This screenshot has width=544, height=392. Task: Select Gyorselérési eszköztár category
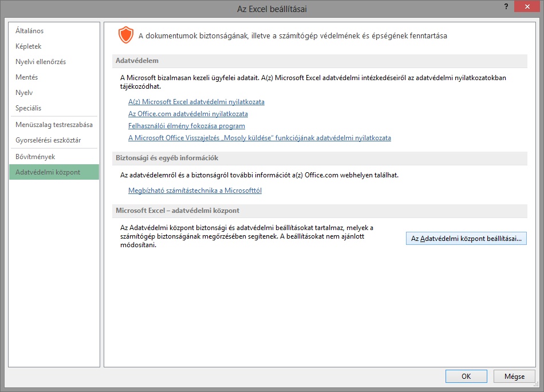(54, 140)
